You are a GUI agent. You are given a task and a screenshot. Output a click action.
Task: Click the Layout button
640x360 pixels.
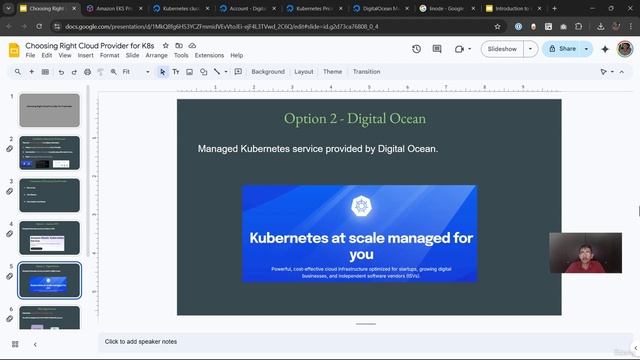pos(304,72)
